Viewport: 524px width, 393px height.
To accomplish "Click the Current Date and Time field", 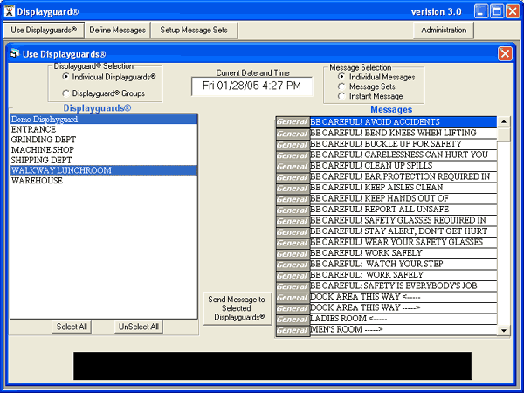I will pyautogui.click(x=252, y=86).
